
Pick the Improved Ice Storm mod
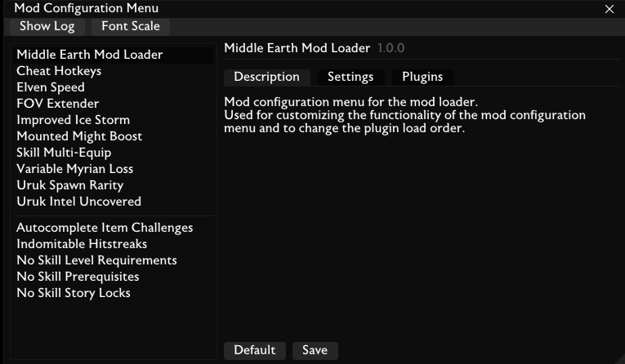(x=73, y=120)
